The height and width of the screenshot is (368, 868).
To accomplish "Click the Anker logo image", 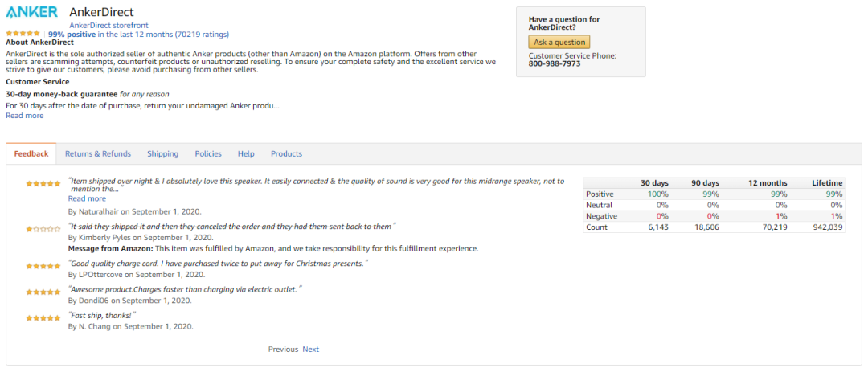I will coord(31,11).
